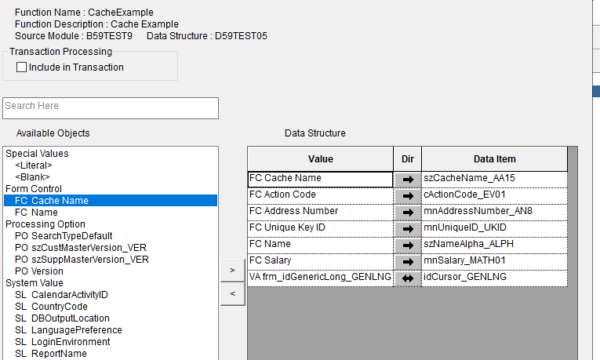
Task: Select FC Action Code value cell
Action: (x=321, y=196)
